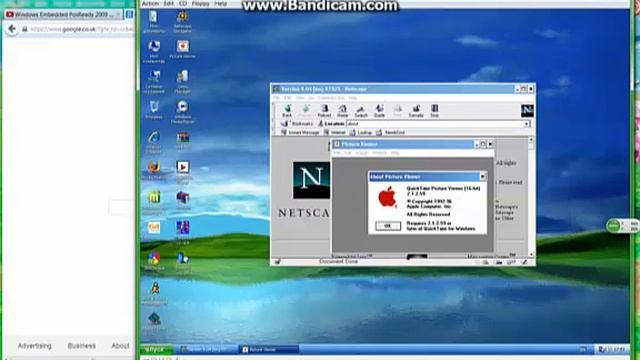
Task: Click the Picture Viewer window title bar icon
Action: pos(337,144)
